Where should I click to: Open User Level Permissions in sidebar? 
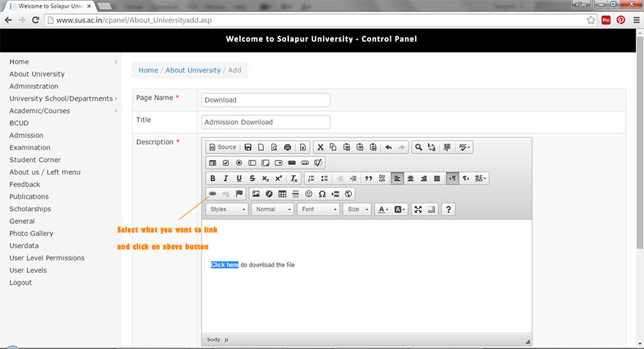pyautogui.click(x=47, y=258)
